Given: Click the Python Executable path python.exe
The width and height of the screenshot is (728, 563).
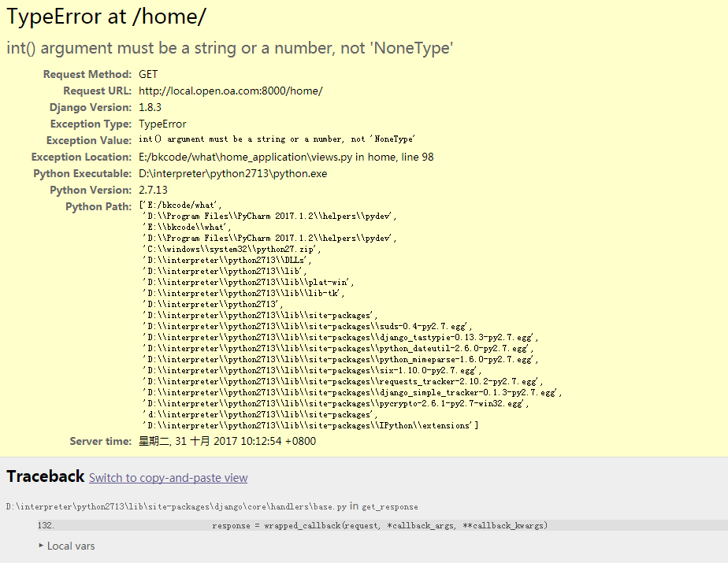Looking at the screenshot, I should coord(232,173).
